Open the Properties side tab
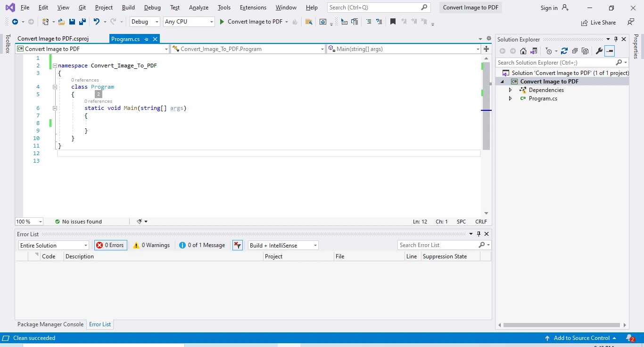The image size is (644, 347). [x=636, y=46]
